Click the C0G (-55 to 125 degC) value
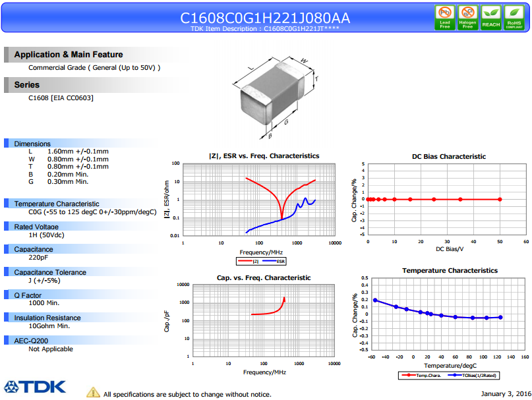 [x=93, y=212]
